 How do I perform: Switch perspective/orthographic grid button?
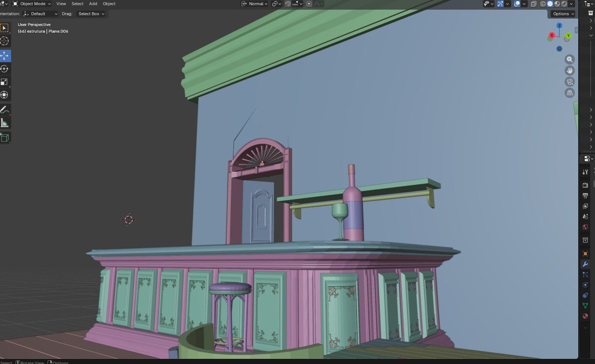click(570, 93)
